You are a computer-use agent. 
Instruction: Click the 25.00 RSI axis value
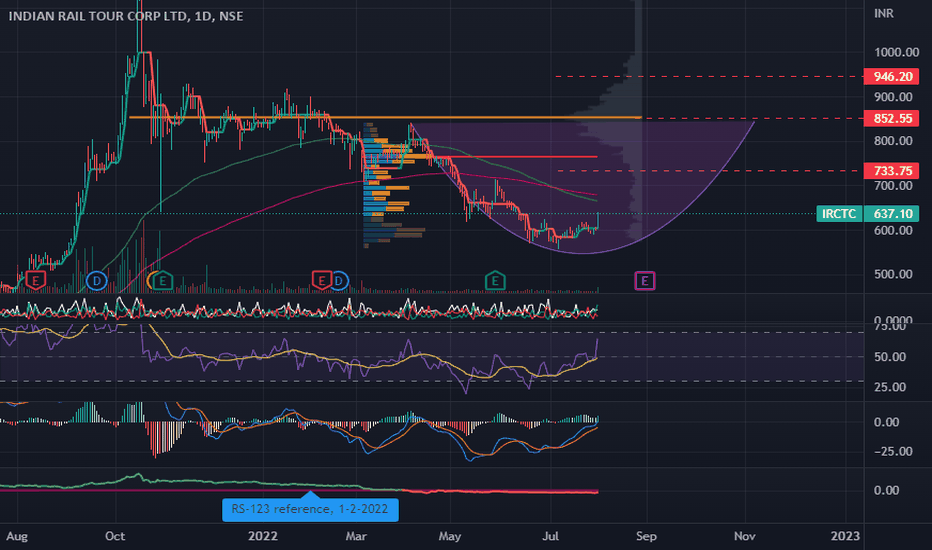tap(890, 387)
